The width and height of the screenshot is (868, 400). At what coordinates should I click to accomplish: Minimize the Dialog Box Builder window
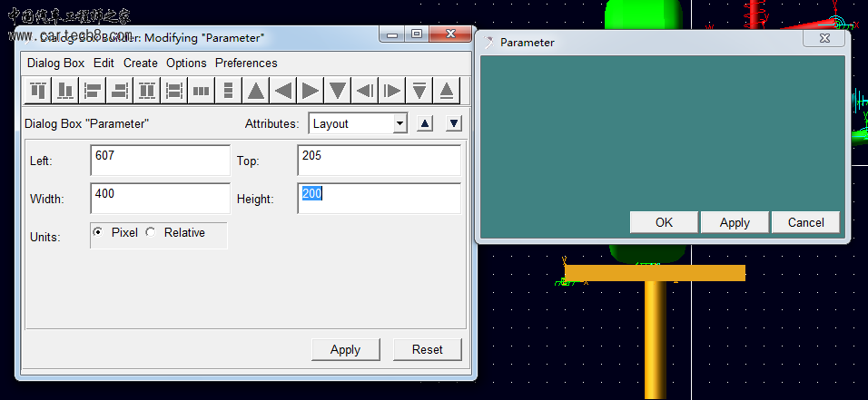click(392, 34)
